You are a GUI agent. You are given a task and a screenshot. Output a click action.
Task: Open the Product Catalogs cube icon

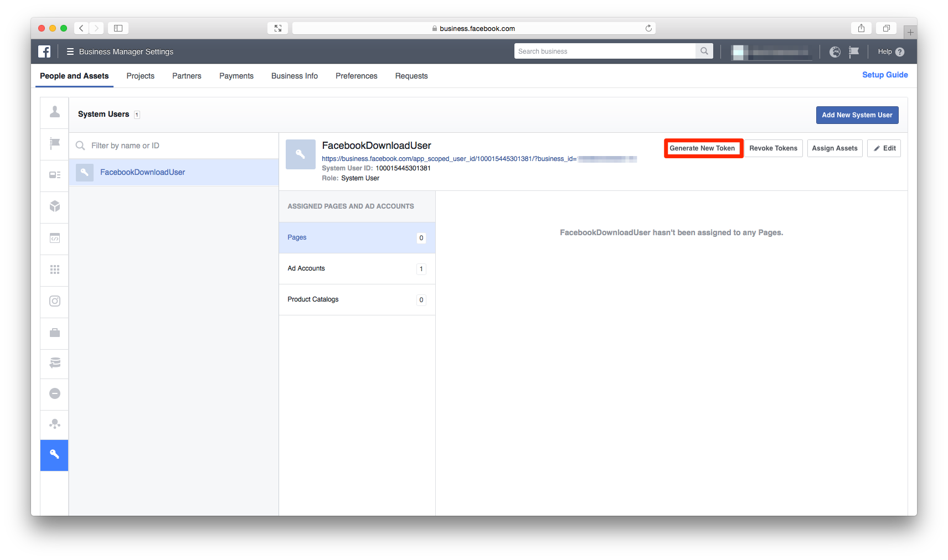coord(55,207)
